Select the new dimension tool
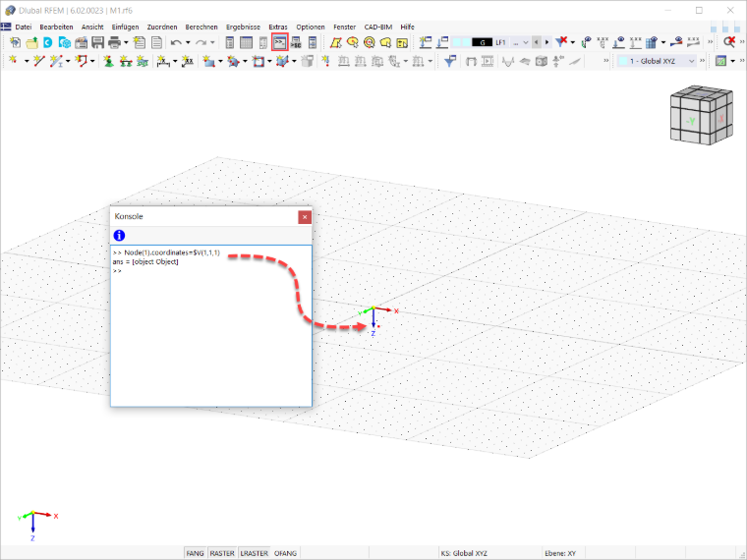Image resolution: width=747 pixels, height=560 pixels. click(163, 61)
